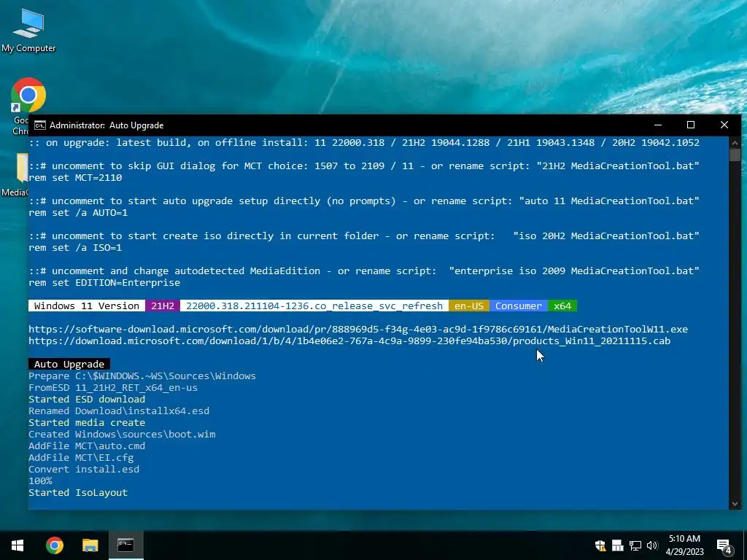Click the 'AddFile MCT\auto.cmd' line
The image size is (747, 560).
(87, 446)
